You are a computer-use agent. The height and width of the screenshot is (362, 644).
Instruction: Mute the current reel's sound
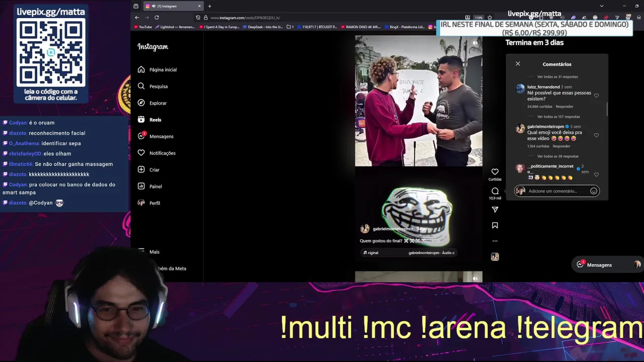475,43
